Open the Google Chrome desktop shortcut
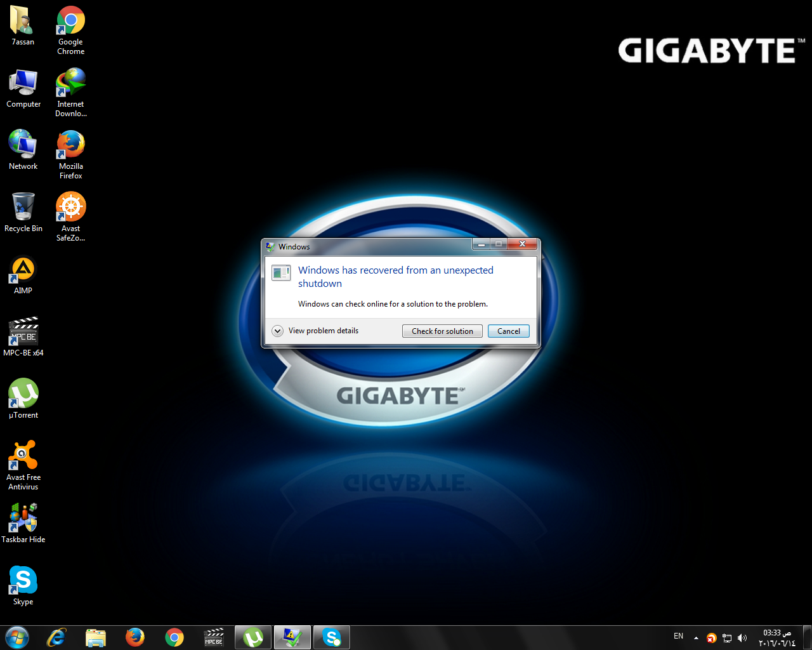812x650 pixels. [70, 30]
